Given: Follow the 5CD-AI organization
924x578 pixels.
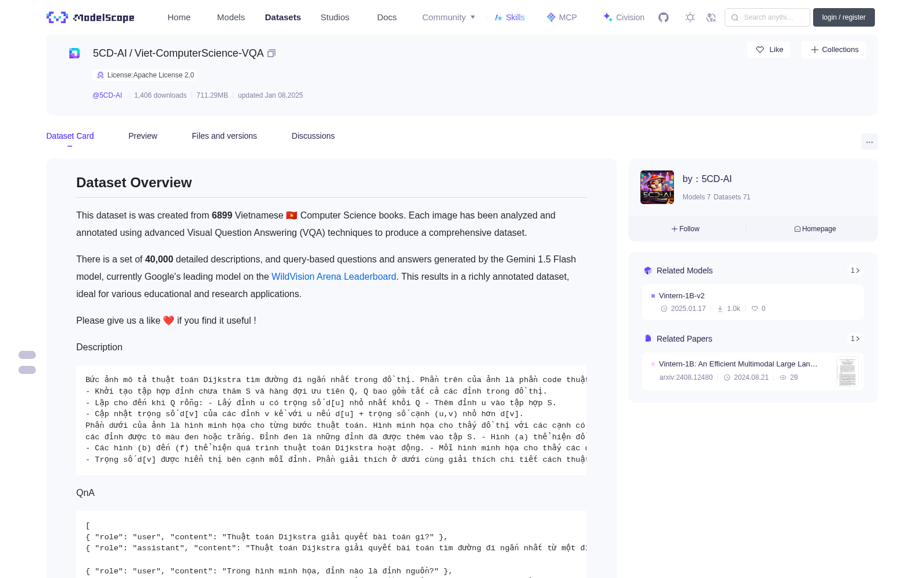Looking at the screenshot, I should (685, 229).
